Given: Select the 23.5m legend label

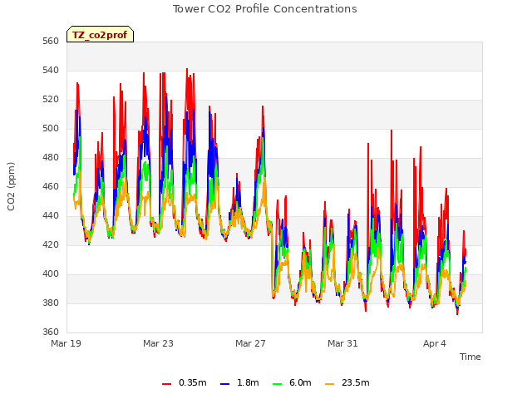Looking at the screenshot, I should click(x=355, y=382).
